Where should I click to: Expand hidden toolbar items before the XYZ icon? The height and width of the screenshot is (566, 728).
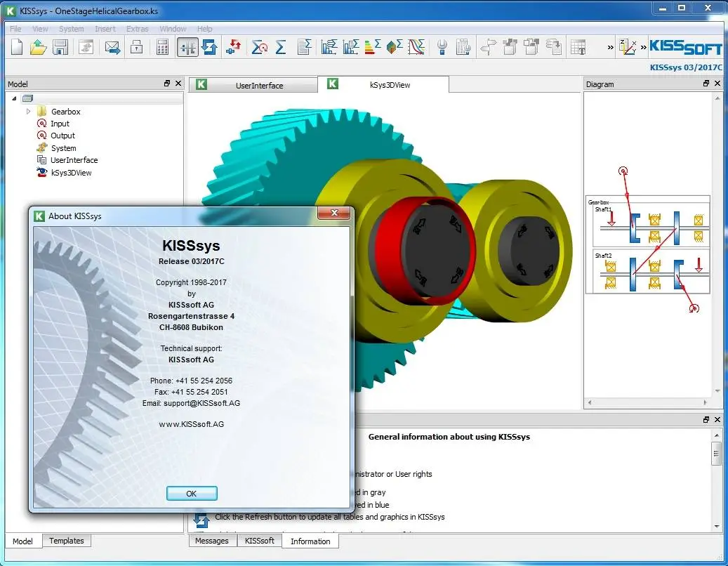pos(611,47)
